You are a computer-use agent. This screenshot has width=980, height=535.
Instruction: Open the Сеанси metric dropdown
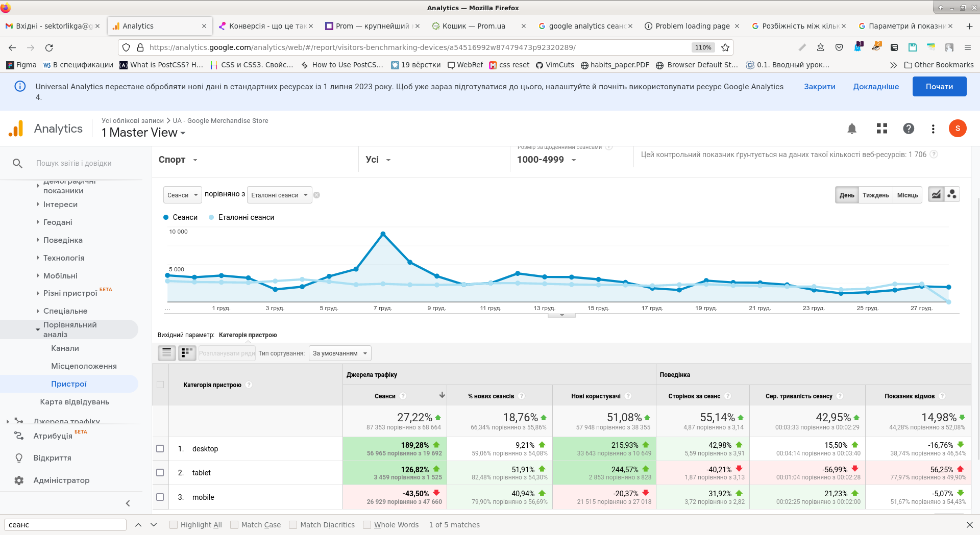coord(182,195)
